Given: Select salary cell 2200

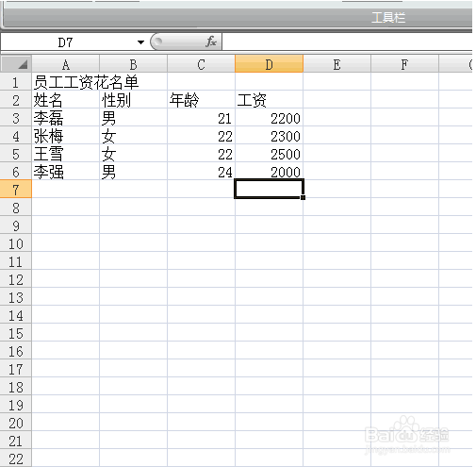Looking at the screenshot, I should tap(270, 118).
